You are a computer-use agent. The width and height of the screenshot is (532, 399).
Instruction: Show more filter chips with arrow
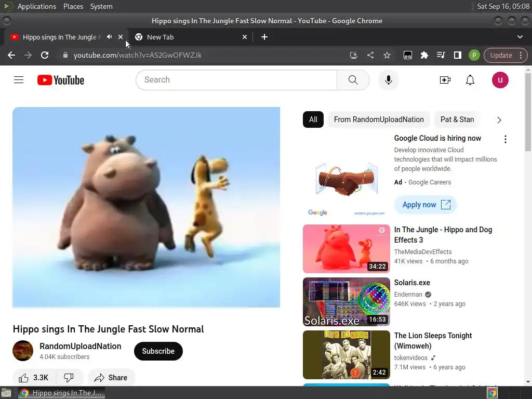(x=499, y=120)
